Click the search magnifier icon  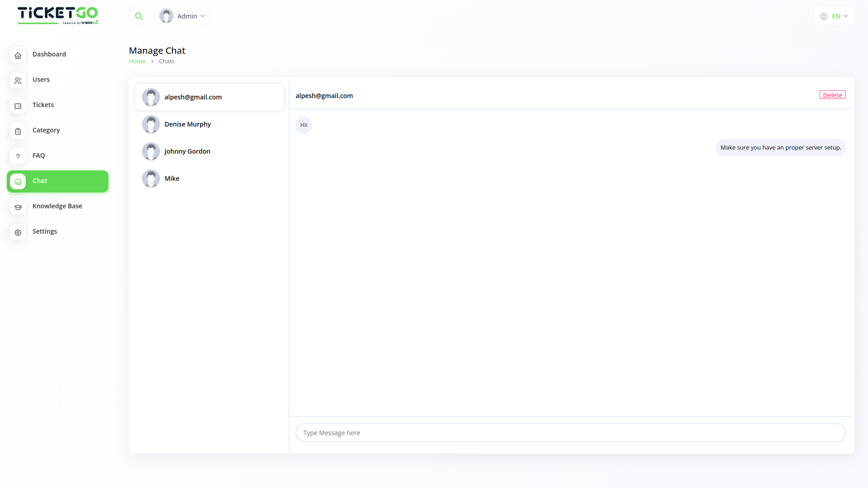pos(139,16)
